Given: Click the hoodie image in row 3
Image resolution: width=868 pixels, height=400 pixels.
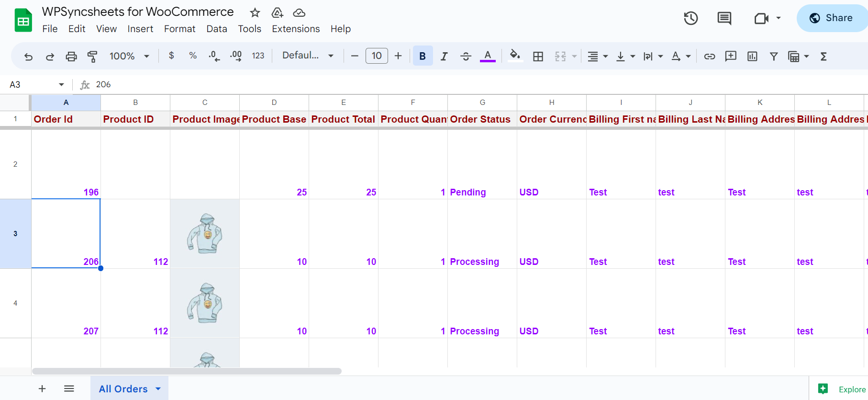Looking at the screenshot, I should click(205, 233).
